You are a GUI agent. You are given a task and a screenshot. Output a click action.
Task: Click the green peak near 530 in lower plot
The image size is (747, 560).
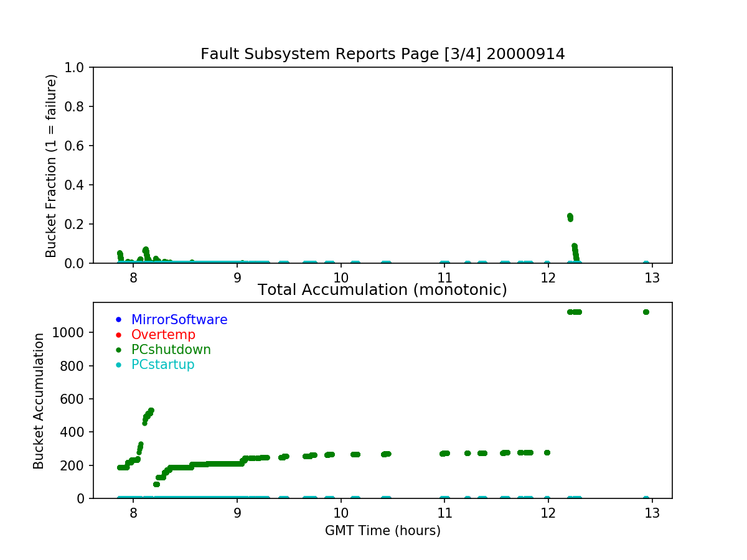coord(151,411)
